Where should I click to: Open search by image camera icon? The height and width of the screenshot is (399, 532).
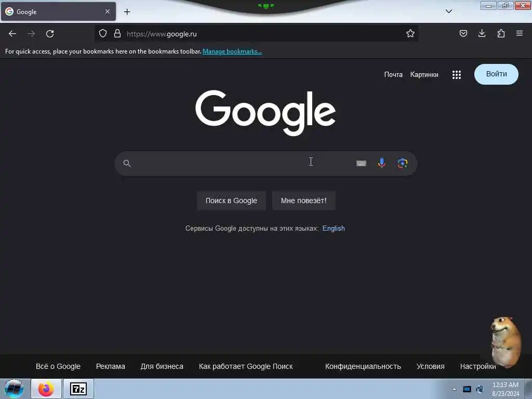(403, 164)
